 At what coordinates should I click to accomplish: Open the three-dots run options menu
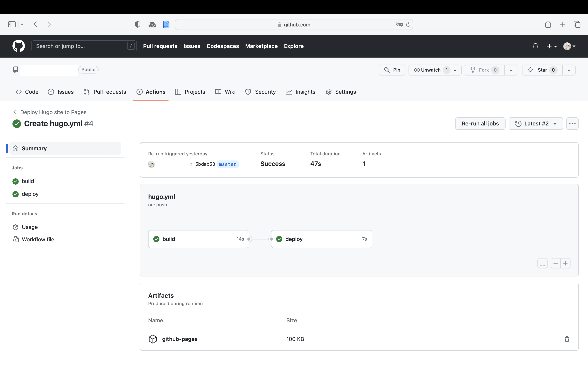pos(572,123)
